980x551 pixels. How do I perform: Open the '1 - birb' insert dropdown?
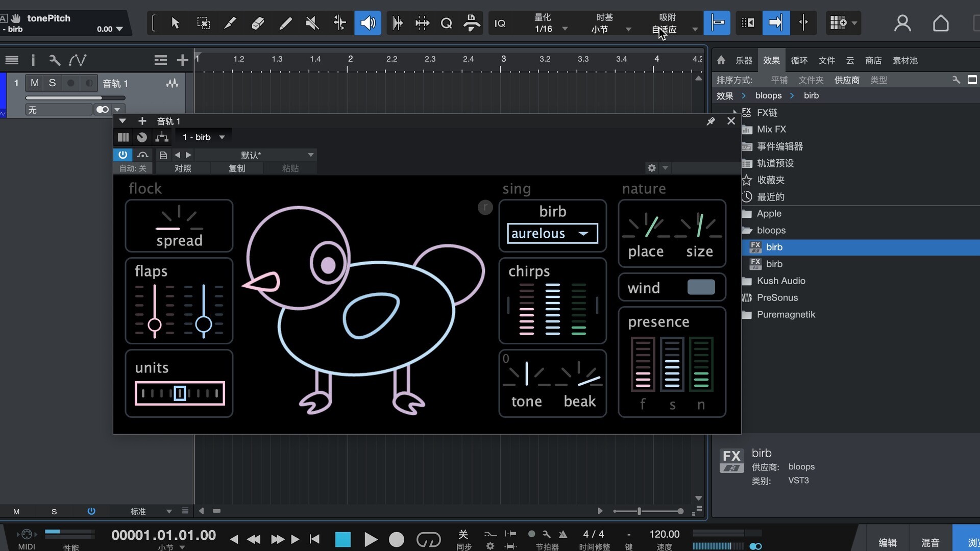click(204, 137)
